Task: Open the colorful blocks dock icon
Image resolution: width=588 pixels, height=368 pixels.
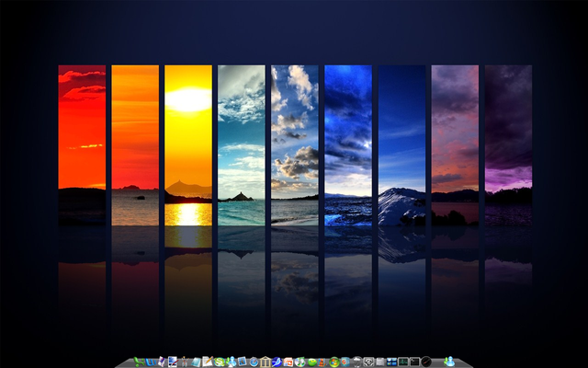Action: point(322,362)
